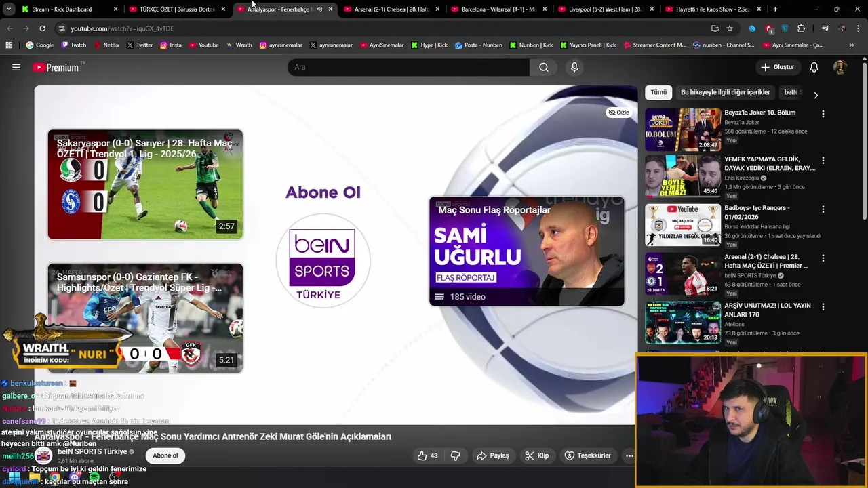Screen dimensions: 868x488
Task: Open OBS from the taskbar
Action: [115, 478]
